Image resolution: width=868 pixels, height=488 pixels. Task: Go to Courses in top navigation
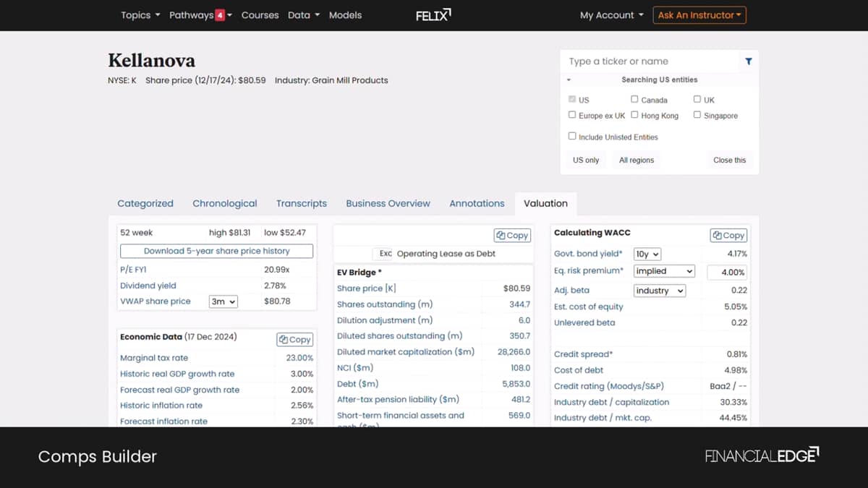260,15
